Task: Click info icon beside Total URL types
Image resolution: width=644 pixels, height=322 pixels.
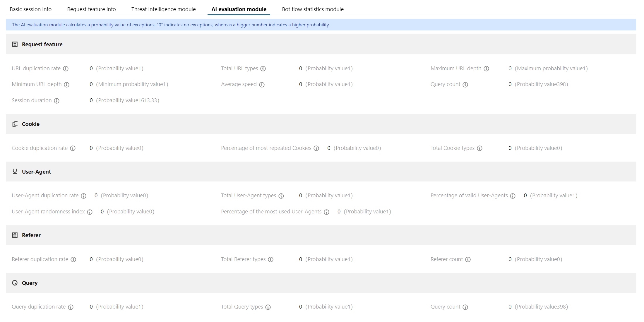Action: coord(263,68)
